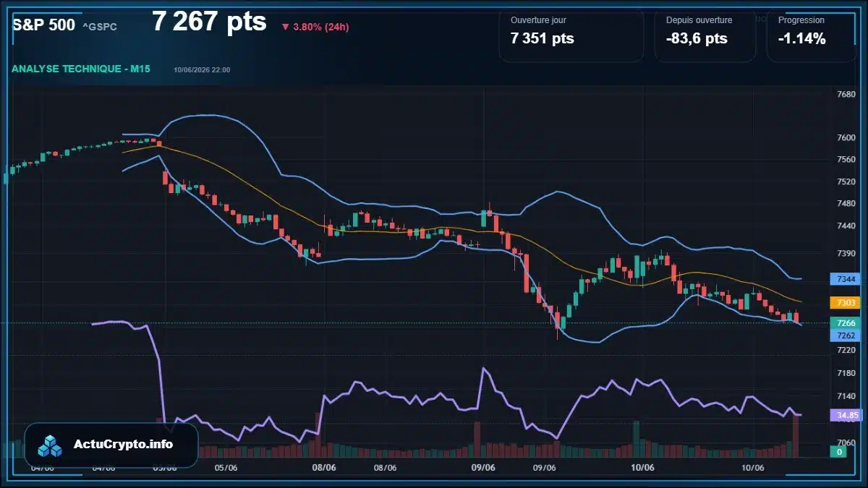Image resolution: width=868 pixels, height=488 pixels.
Task: Click the bold 09/06 date axis label
Action: tap(482, 468)
